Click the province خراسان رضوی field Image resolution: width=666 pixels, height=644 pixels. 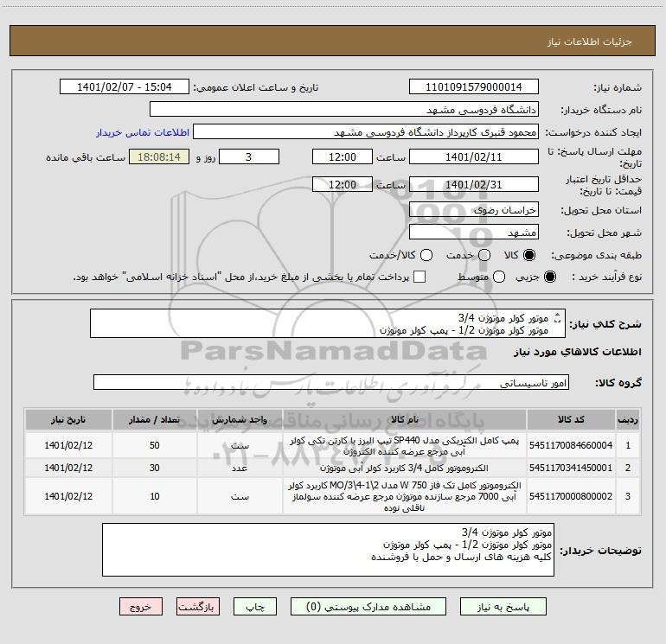(x=474, y=209)
